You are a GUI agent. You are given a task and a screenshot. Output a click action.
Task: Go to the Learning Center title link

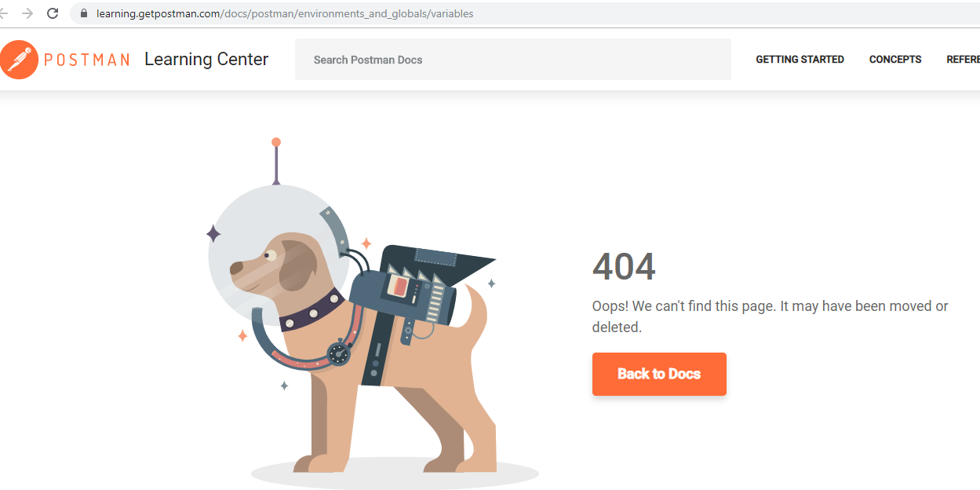(x=206, y=60)
